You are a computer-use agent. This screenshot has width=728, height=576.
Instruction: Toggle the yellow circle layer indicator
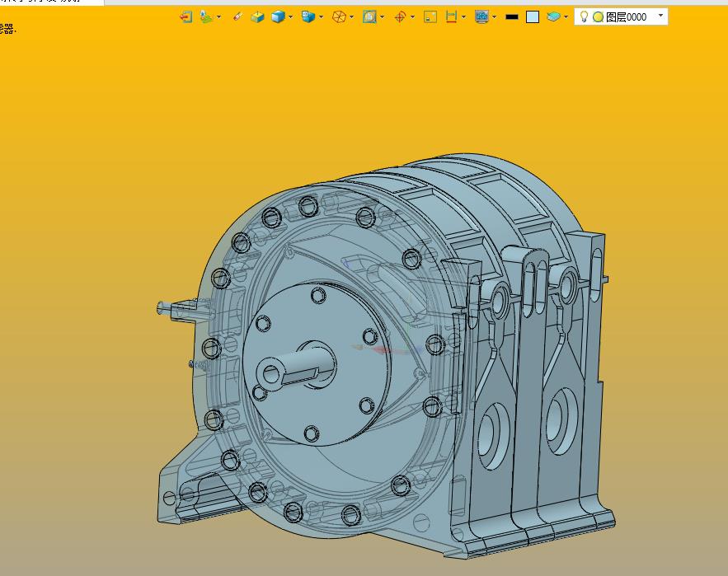click(598, 16)
